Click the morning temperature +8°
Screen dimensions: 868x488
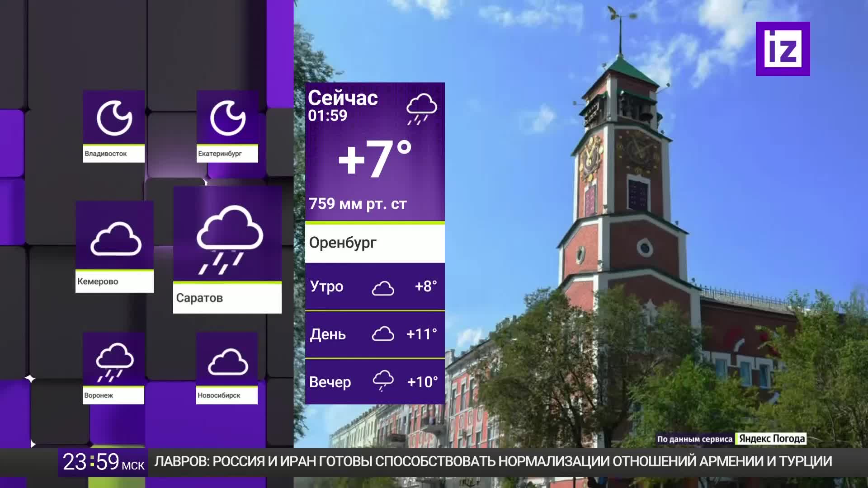426,286
